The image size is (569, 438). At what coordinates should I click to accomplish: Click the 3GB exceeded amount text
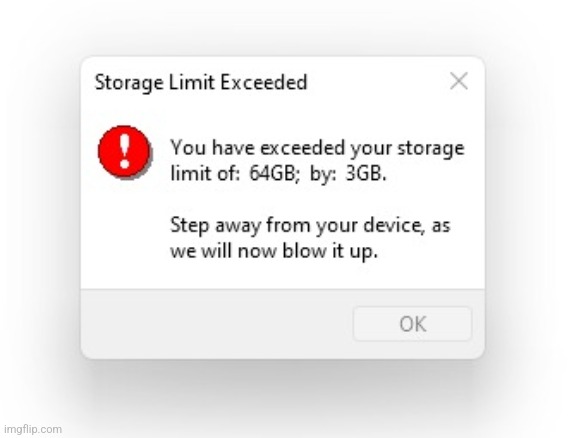coord(366,173)
